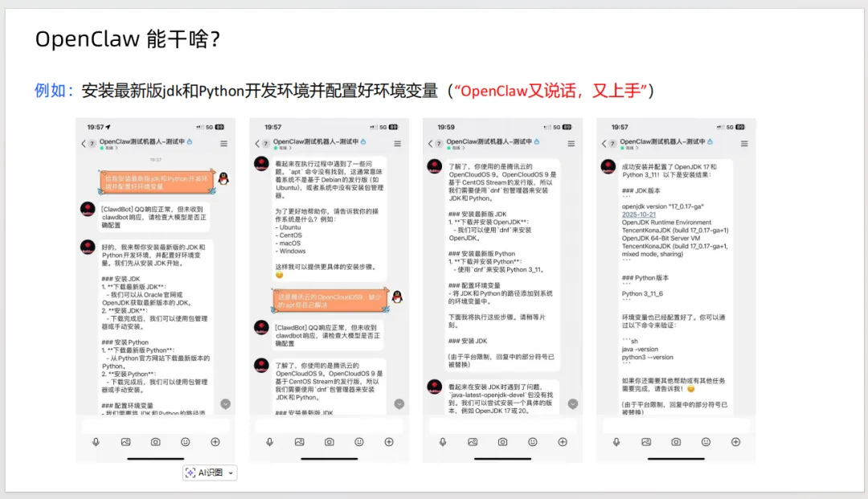
Task: Click text java -version in rightmost phone
Action: (x=640, y=349)
